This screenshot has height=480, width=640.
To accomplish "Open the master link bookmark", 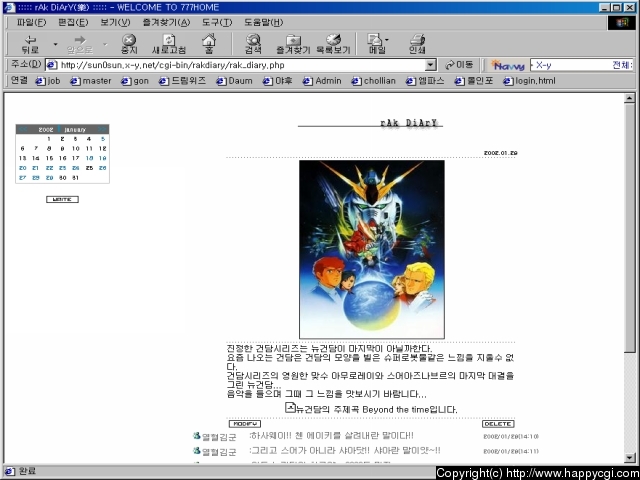I will 91,81.
